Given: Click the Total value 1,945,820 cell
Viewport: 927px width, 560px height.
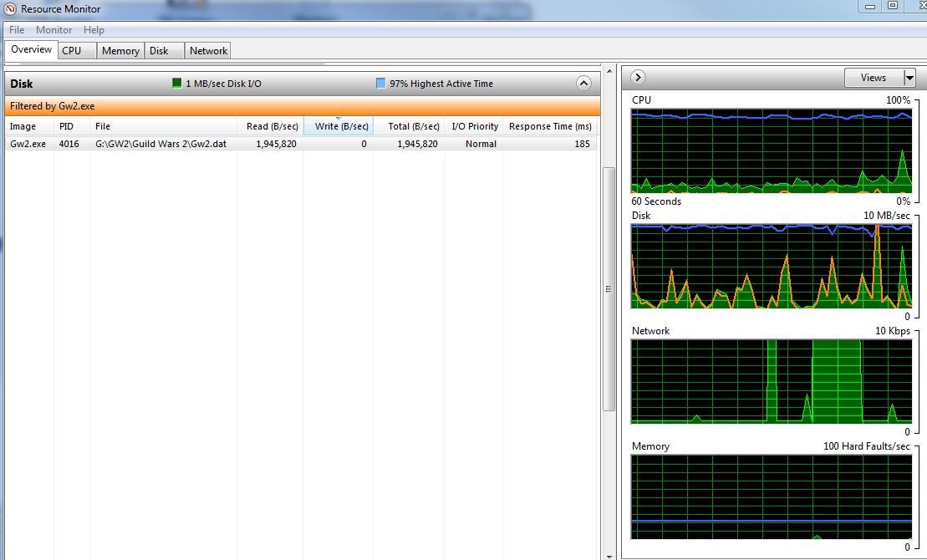Looking at the screenshot, I should 417,144.
